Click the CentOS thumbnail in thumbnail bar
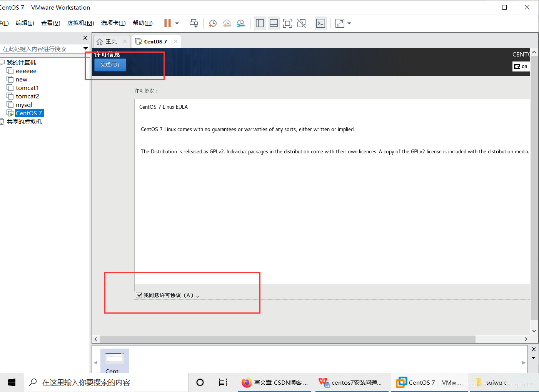Screen dimensions: 539x392 point(114,361)
